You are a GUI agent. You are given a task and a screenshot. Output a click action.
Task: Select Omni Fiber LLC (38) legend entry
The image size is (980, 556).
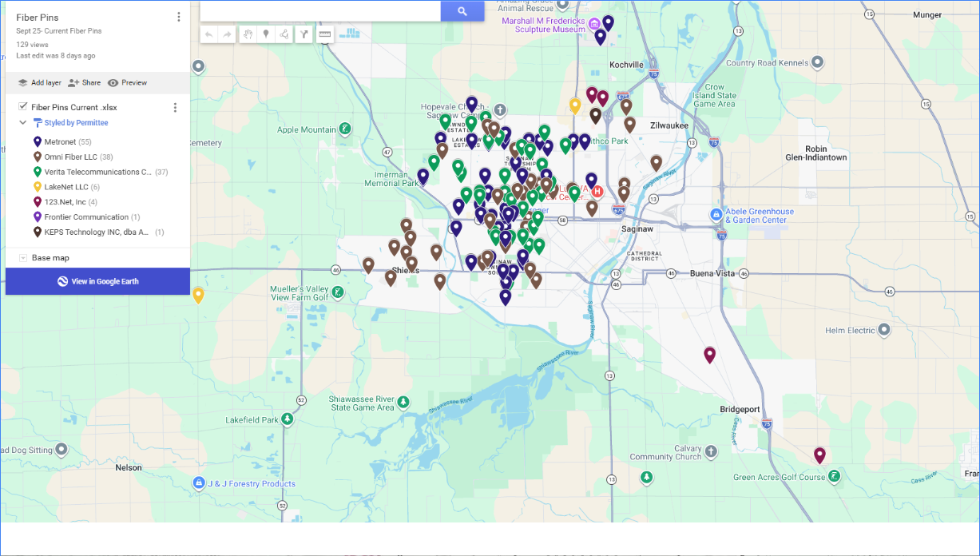pos(73,157)
